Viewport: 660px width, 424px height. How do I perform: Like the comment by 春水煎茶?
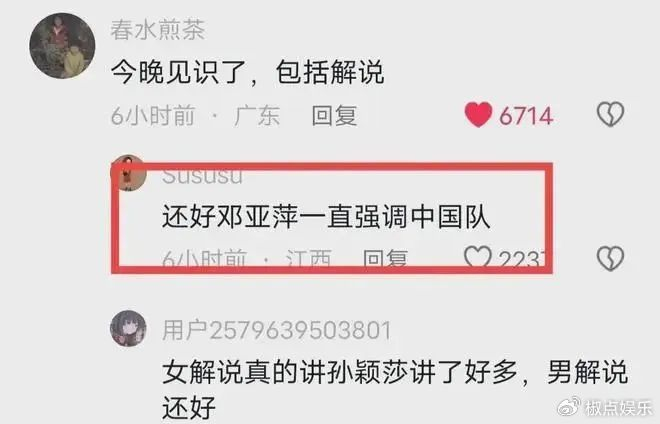click(x=478, y=115)
